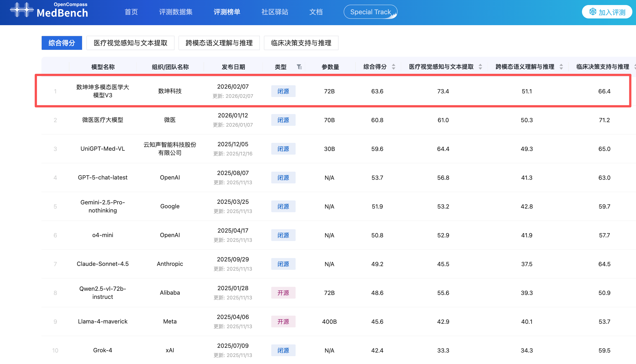Image resolution: width=636 pixels, height=364 pixels.
Task: Click the UniGPT-Med-VL model name
Action: (102, 149)
